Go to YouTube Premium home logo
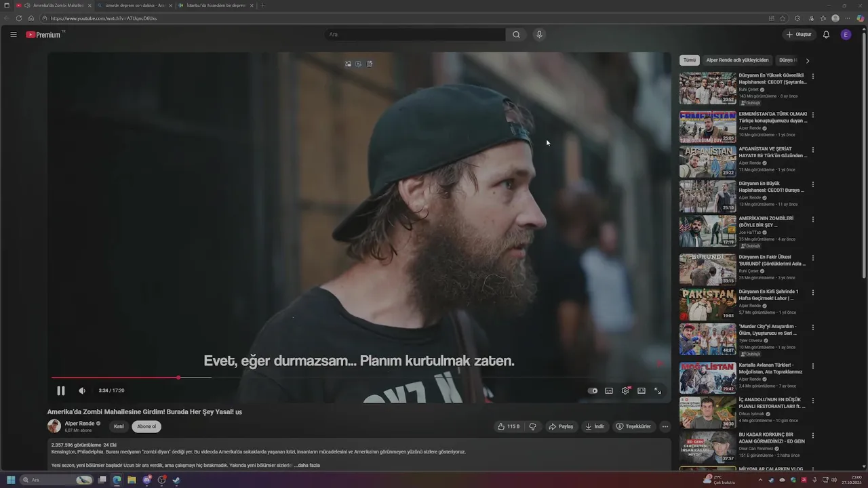The height and width of the screenshot is (488, 868). coord(45,35)
